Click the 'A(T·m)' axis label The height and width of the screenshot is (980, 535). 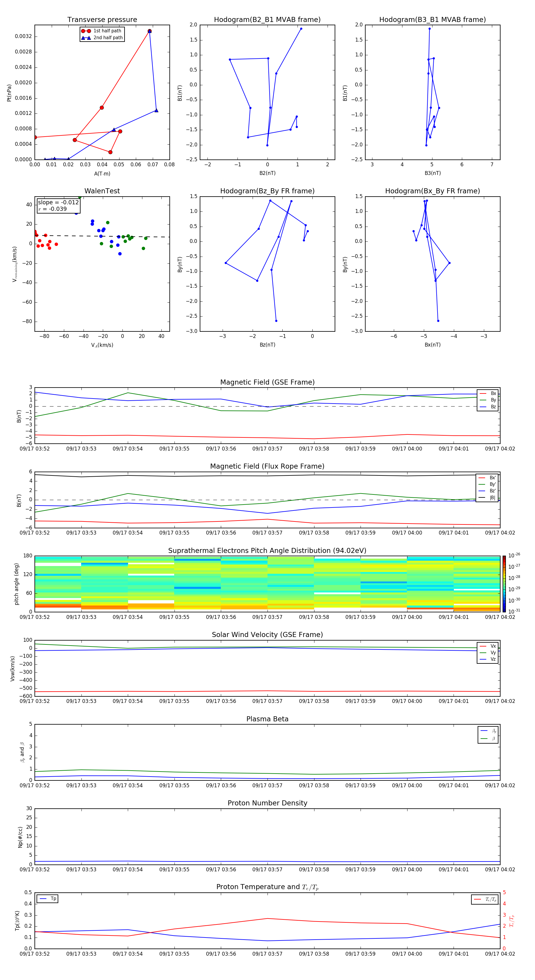(x=102, y=174)
